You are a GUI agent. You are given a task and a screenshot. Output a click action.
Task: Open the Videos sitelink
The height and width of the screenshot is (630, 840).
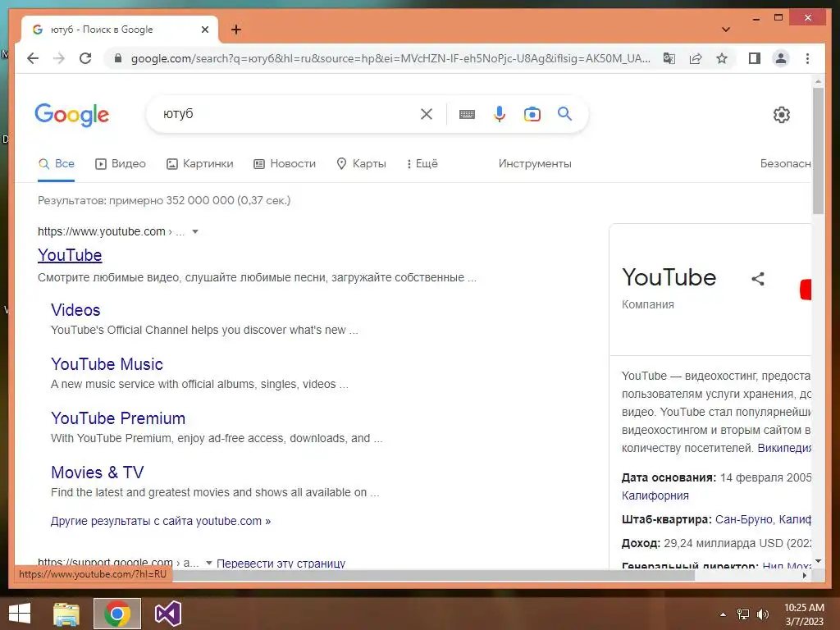[75, 310]
